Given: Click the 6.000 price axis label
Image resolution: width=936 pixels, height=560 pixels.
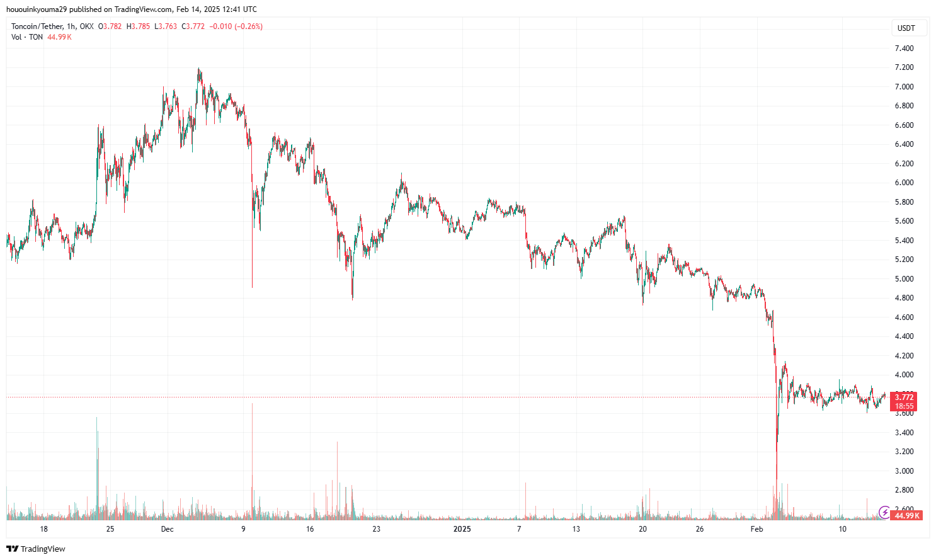Looking at the screenshot, I should point(904,183).
